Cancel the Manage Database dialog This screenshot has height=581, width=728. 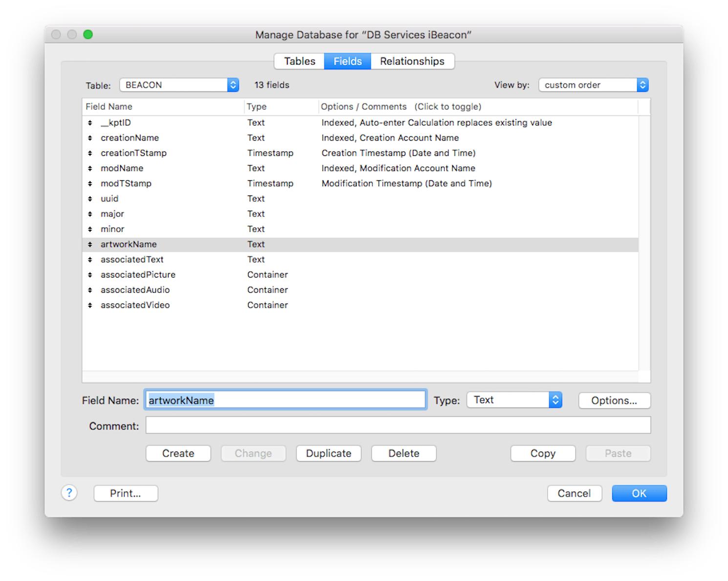click(x=575, y=494)
